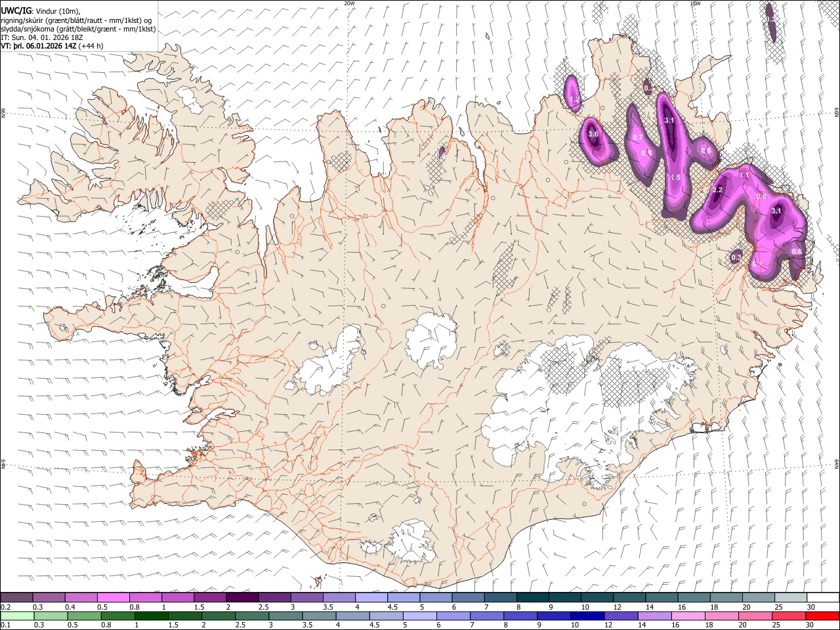Pick the pale grey swatch labeled 25 in upper legend

790,597
